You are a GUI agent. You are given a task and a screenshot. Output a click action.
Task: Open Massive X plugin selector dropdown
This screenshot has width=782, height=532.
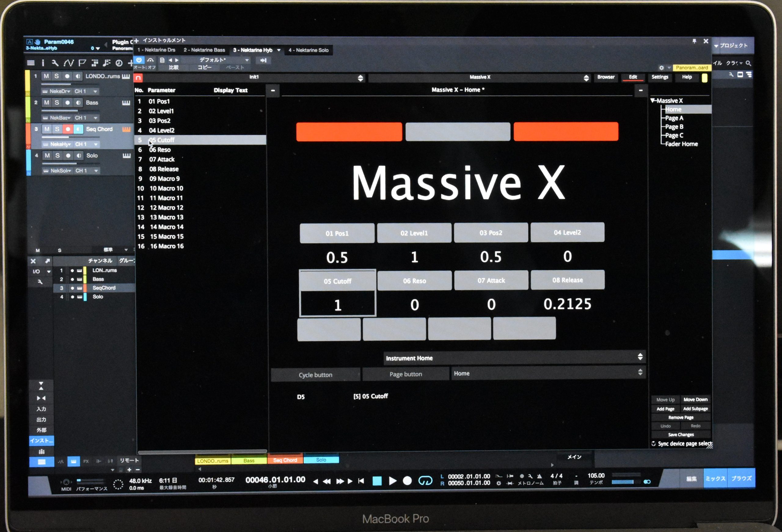tap(479, 78)
